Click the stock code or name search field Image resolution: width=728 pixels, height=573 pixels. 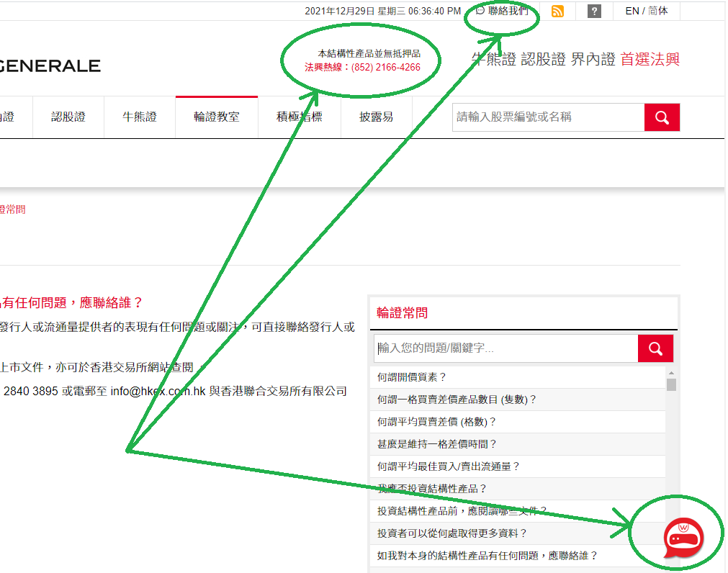coord(547,117)
